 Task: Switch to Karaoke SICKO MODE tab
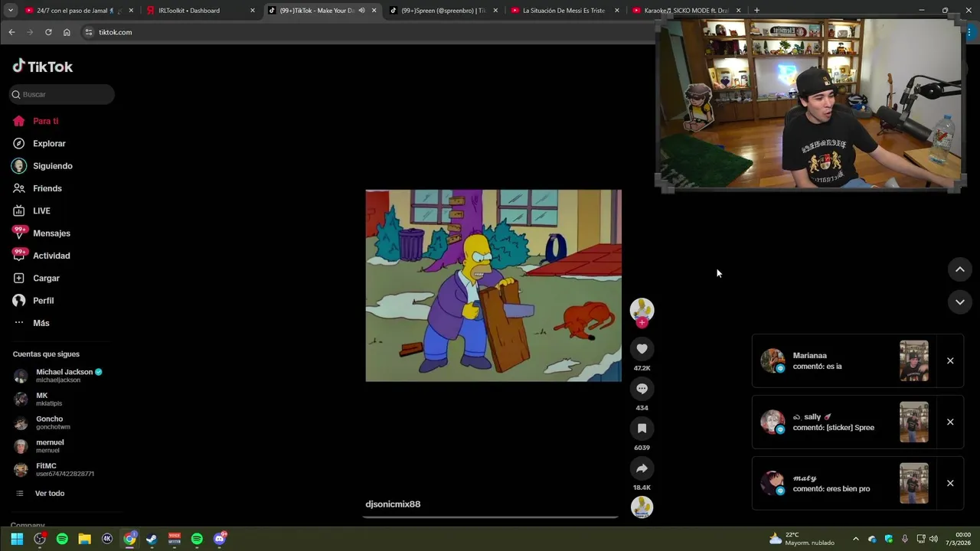685,11
